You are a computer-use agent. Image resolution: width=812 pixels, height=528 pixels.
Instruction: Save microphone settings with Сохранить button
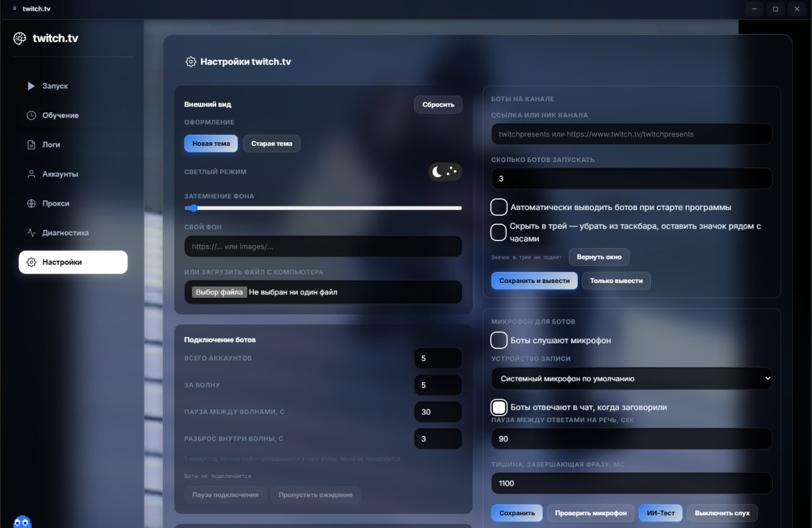(517, 513)
